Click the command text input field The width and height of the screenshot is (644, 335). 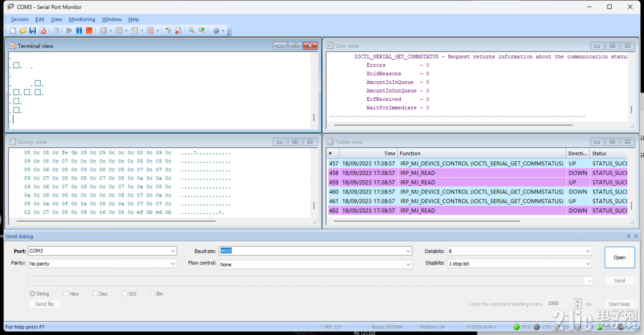click(x=307, y=281)
